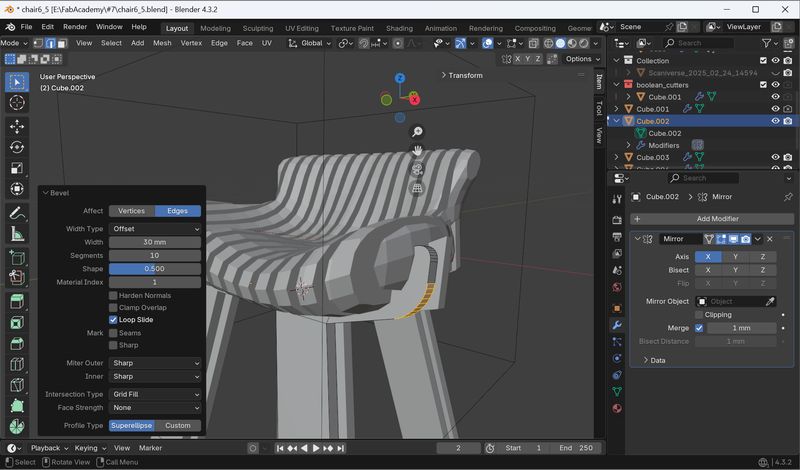Viewport: 800px width, 470px height.
Task: Click the viewport zoom magnifier icon
Action: (417, 132)
